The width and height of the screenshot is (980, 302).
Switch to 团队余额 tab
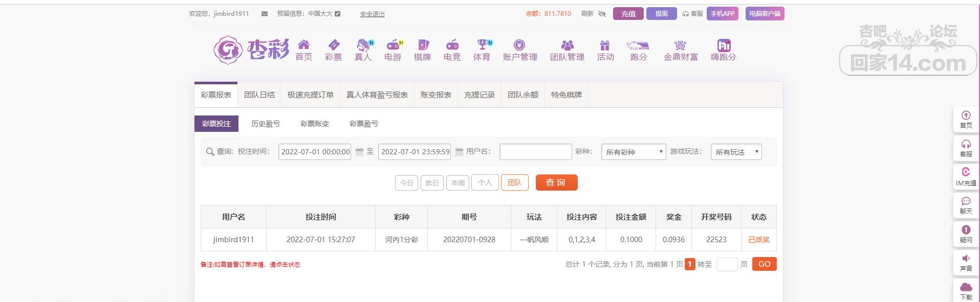[523, 95]
